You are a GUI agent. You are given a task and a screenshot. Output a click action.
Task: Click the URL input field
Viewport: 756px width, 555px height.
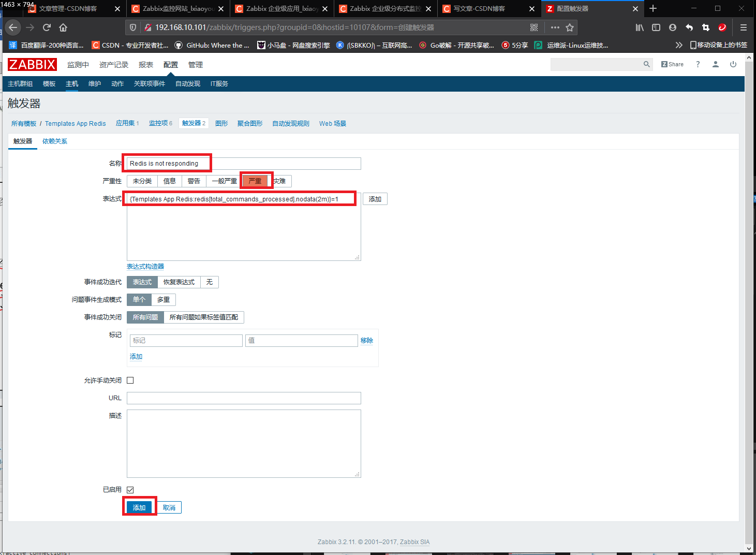point(244,398)
